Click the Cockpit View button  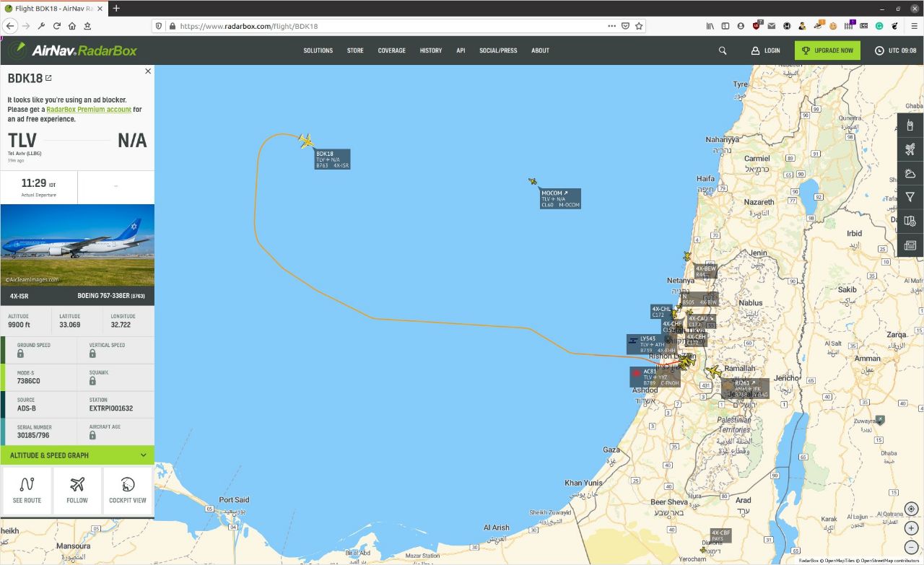point(128,491)
